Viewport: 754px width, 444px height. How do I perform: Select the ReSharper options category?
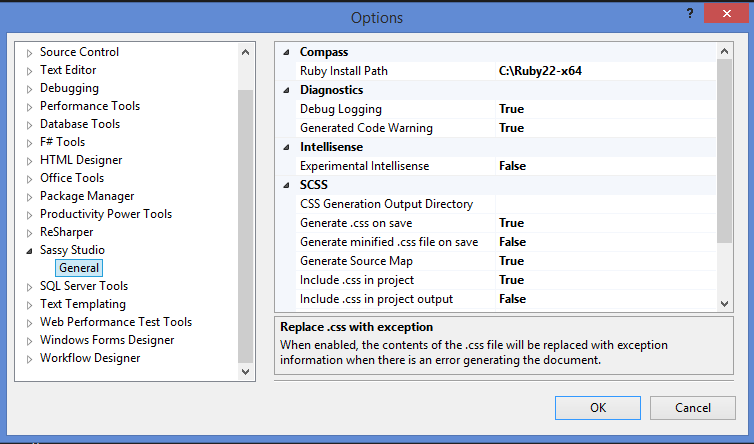coord(67,232)
